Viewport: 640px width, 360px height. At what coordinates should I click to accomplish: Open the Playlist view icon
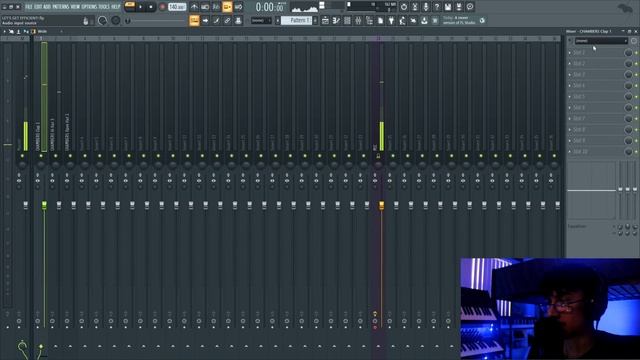tap(325, 20)
